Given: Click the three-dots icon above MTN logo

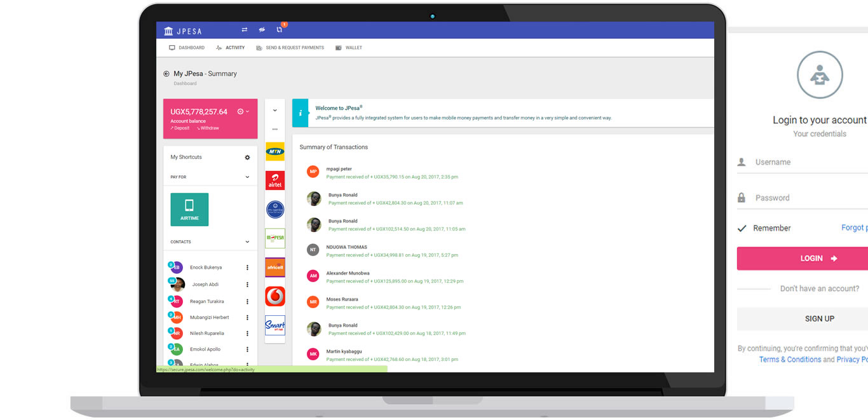Looking at the screenshot, I should (275, 129).
